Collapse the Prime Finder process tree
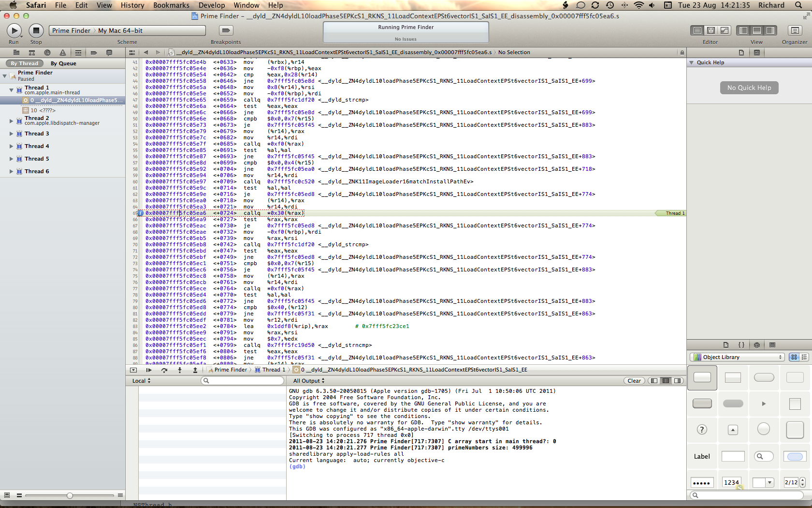 5,76
